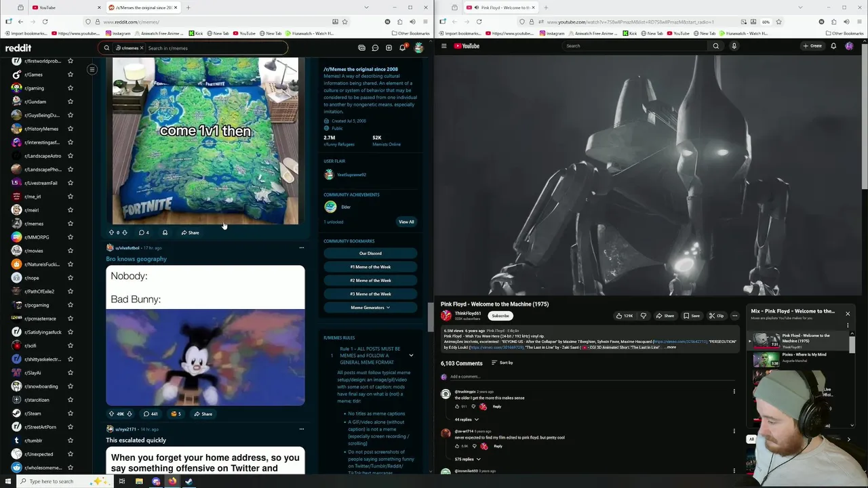Focus the Search in r/memes field

tap(216, 48)
